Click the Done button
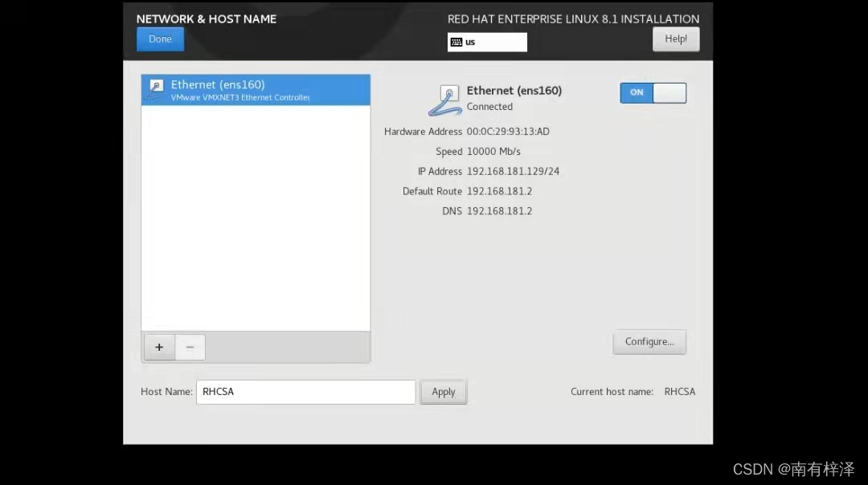This screenshot has width=868, height=485. (x=160, y=39)
